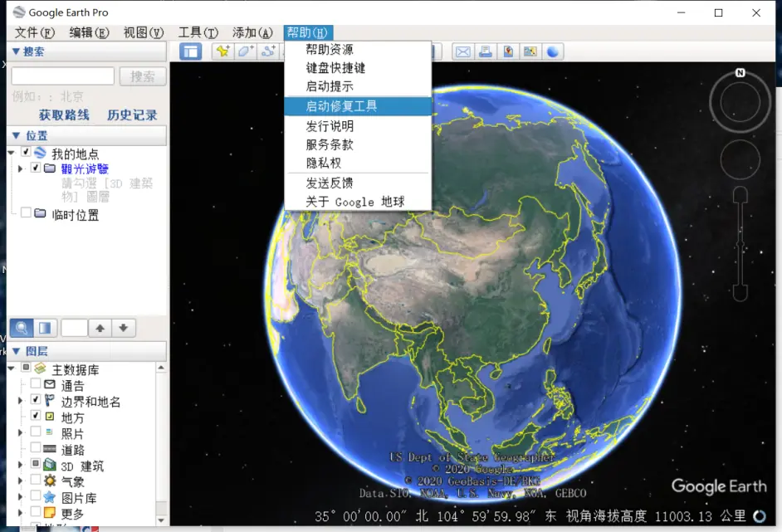Collapse the 主数据库 tree node
This screenshot has height=532, width=782.
pos(11,368)
